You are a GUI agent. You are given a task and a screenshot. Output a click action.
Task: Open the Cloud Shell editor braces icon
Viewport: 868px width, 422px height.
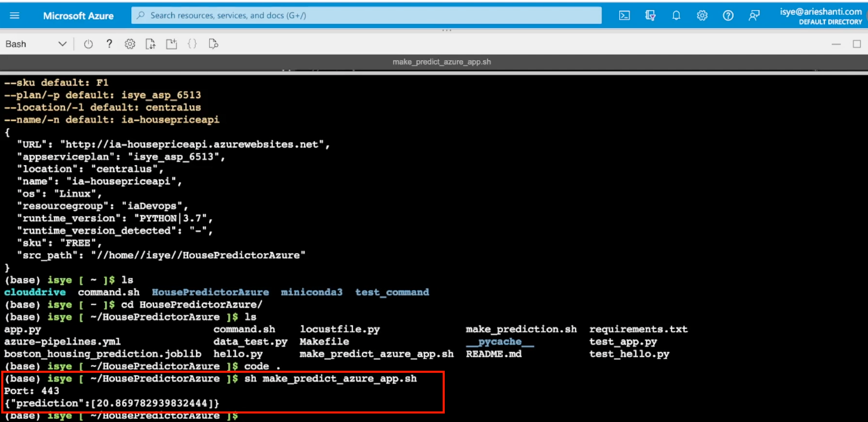(192, 43)
